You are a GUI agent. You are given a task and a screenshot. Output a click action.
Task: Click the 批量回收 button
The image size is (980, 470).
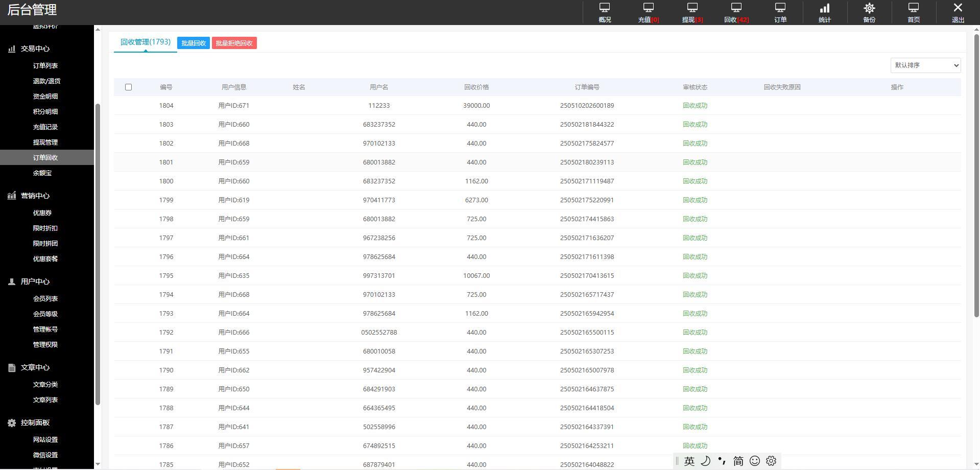pyautogui.click(x=194, y=43)
